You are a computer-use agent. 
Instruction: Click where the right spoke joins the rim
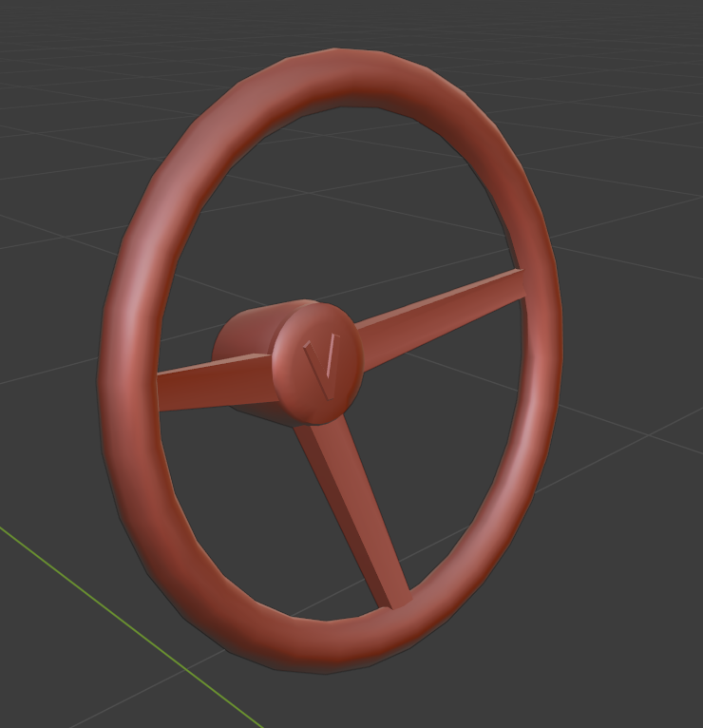tap(523, 284)
